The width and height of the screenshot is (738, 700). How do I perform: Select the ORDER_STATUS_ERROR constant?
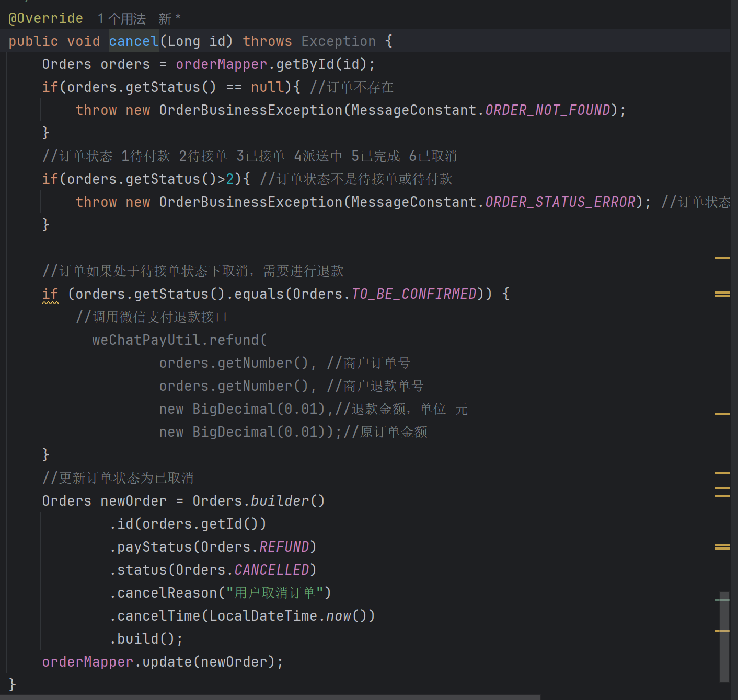point(560,202)
